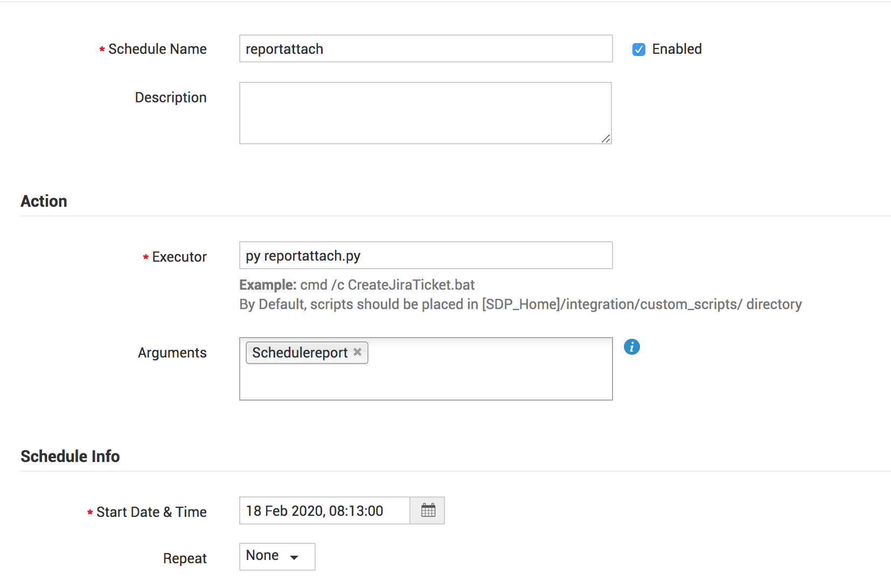
Task: Grab the Description resize handle
Action: coord(606,139)
